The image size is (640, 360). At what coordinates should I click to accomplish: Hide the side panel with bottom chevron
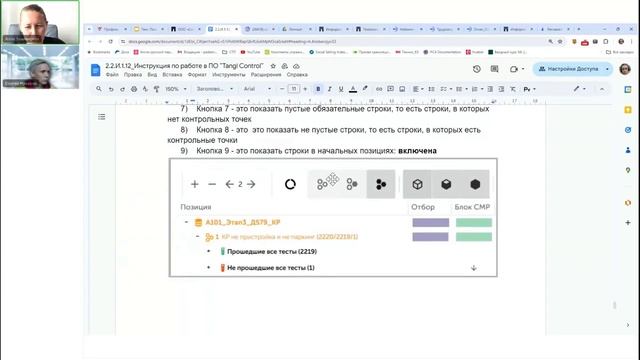pyautogui.click(x=628, y=325)
